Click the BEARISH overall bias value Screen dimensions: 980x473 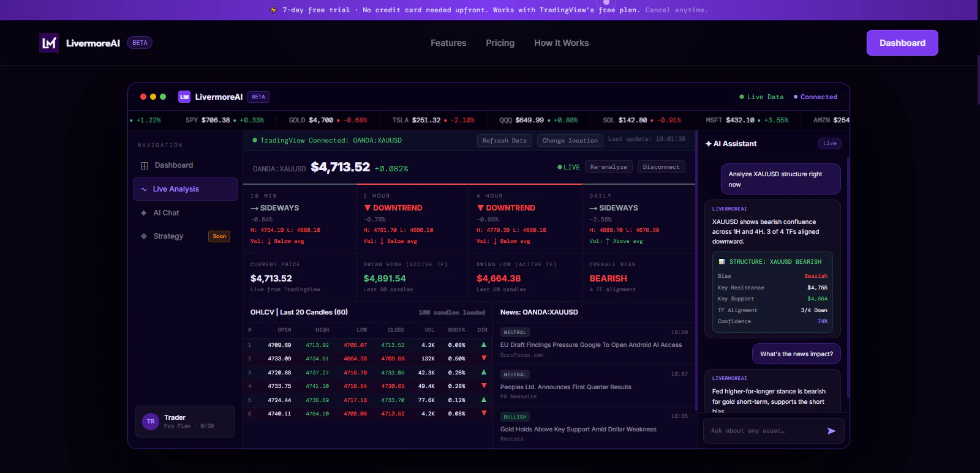pos(608,278)
